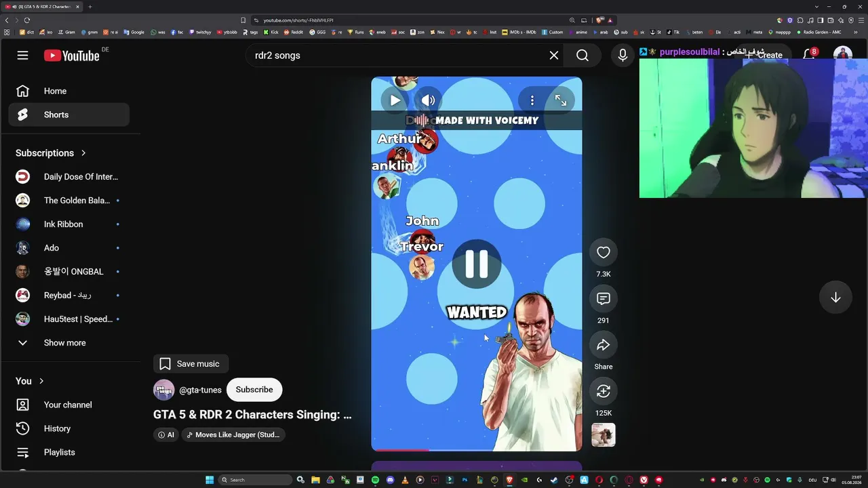Open the @gta-tunes channel name
The width and height of the screenshot is (868, 488).
coord(200,390)
